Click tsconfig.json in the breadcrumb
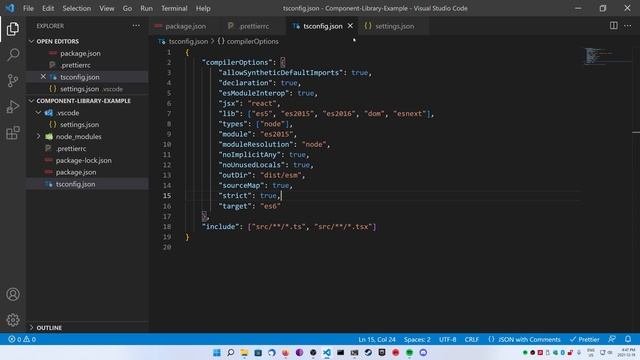Image resolution: width=640 pixels, height=360 pixels. 188,41
